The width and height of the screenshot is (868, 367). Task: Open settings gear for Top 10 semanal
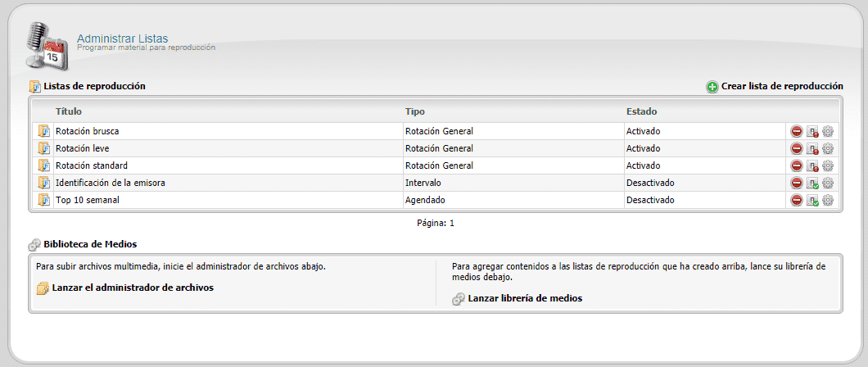click(x=828, y=201)
